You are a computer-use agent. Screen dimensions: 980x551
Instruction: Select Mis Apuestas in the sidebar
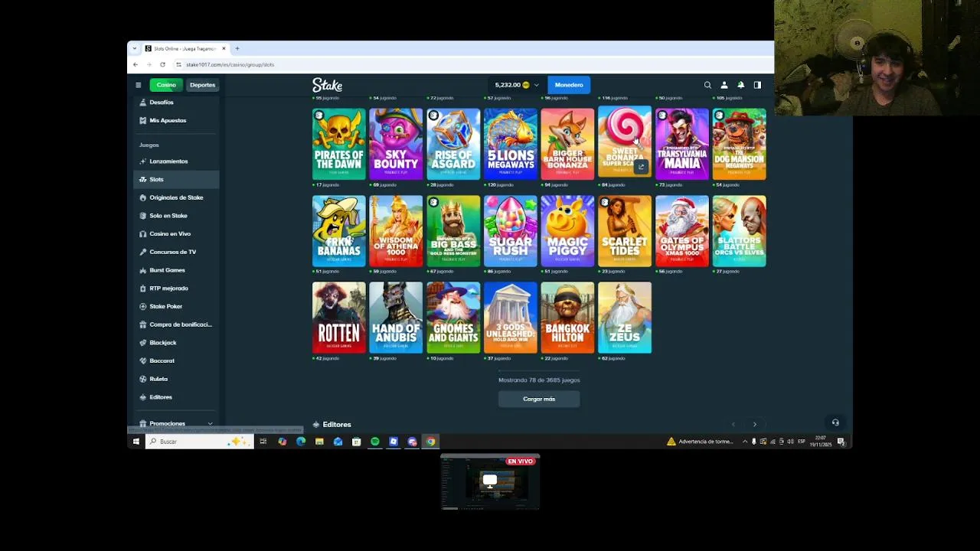click(x=177, y=120)
